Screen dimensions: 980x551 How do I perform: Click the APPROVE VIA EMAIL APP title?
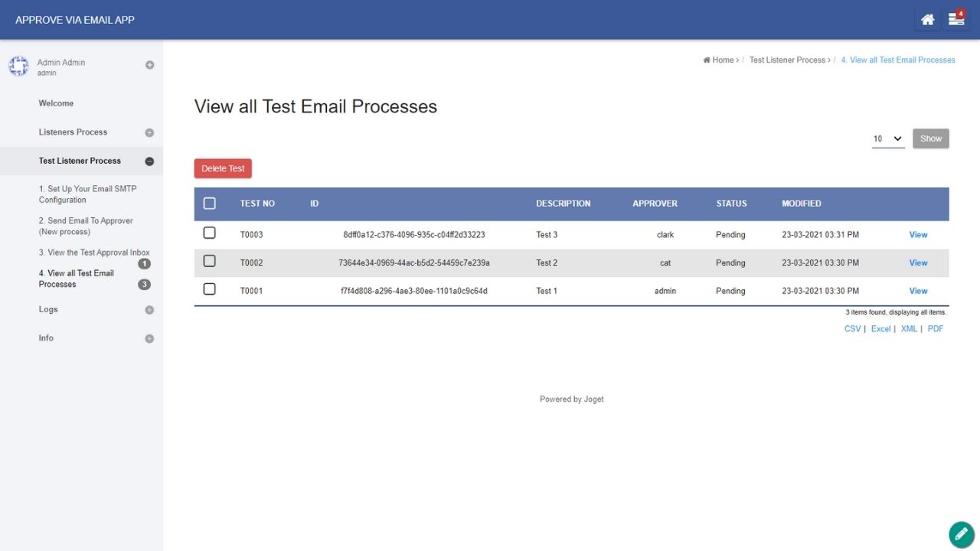[75, 20]
